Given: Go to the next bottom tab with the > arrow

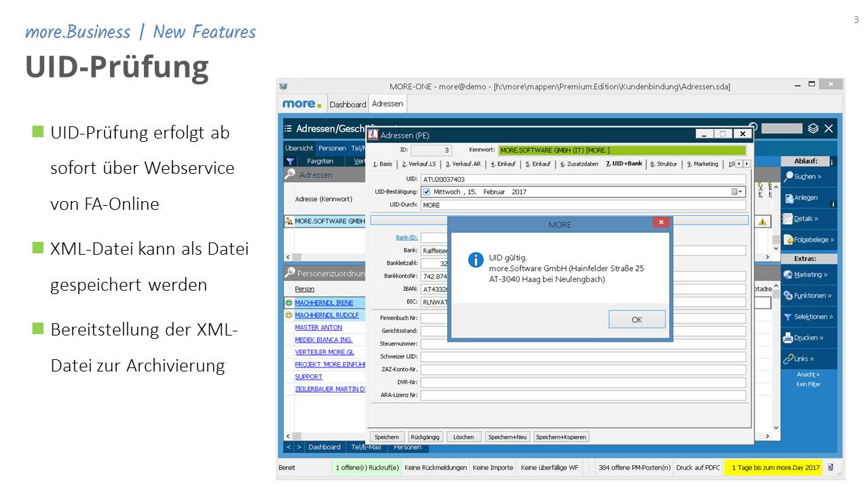Looking at the screenshot, I should [x=299, y=447].
